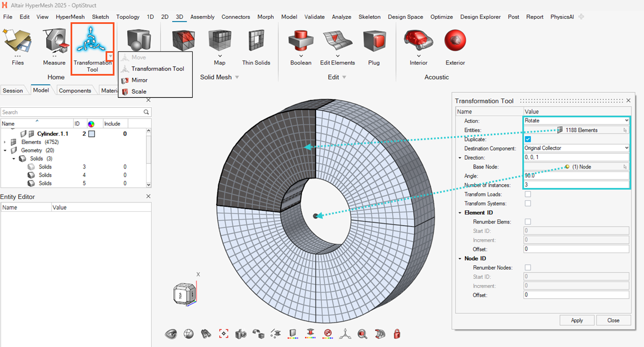Viewport: 644px width, 347px height.
Task: Launch the Interior acoustic tool
Action: tap(418, 42)
